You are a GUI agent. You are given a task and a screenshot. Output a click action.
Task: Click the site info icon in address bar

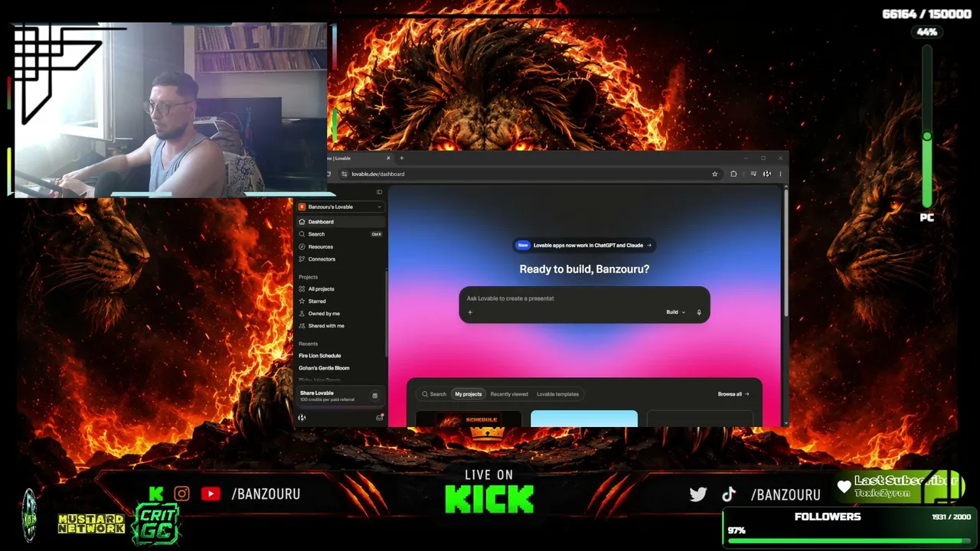(345, 174)
